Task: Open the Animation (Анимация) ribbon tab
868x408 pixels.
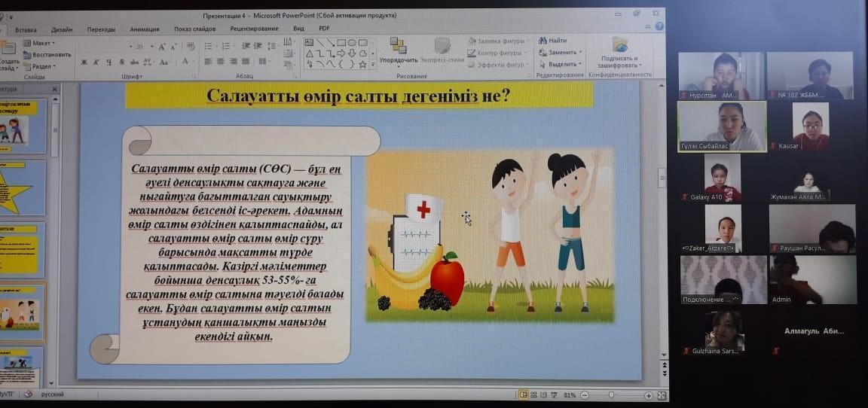Action: click(x=144, y=29)
